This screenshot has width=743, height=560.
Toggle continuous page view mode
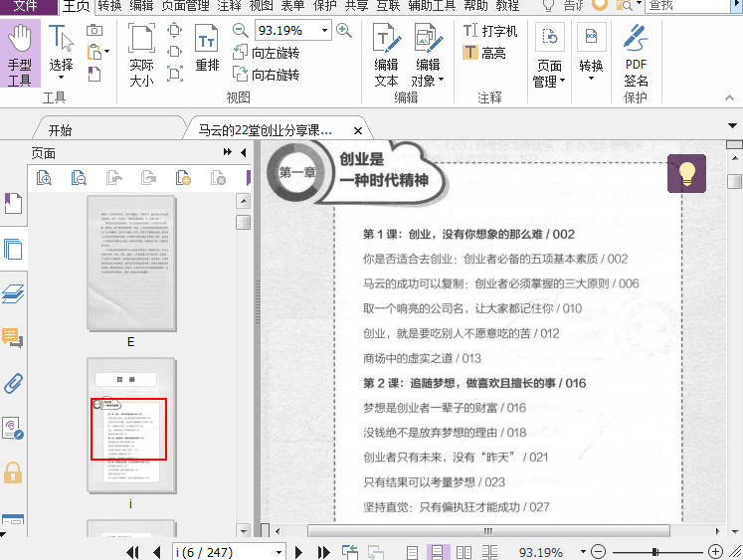437,552
